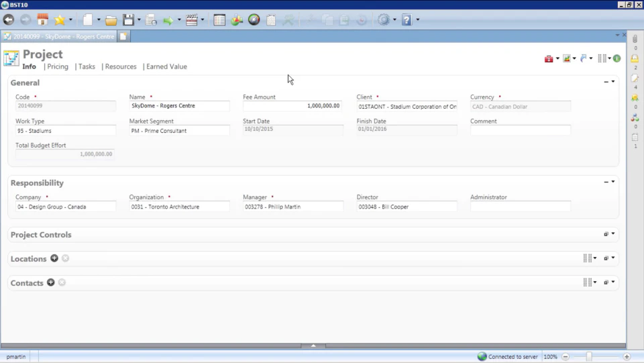This screenshot has width=644, height=363.
Task: Click the chart report icon by Project header
Action: click(x=567, y=59)
